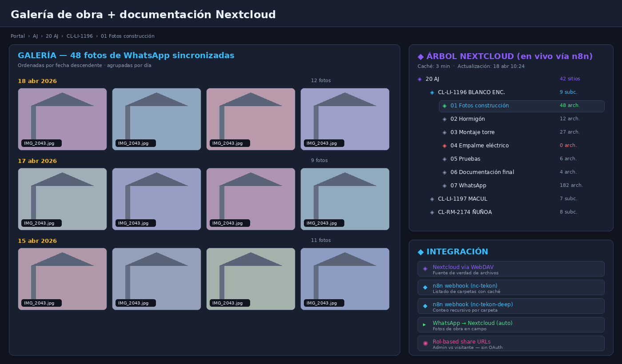Screen dimensions: 622x364
Task: Open the third photo under 15 abr 2026
Action: click(x=251, y=279)
